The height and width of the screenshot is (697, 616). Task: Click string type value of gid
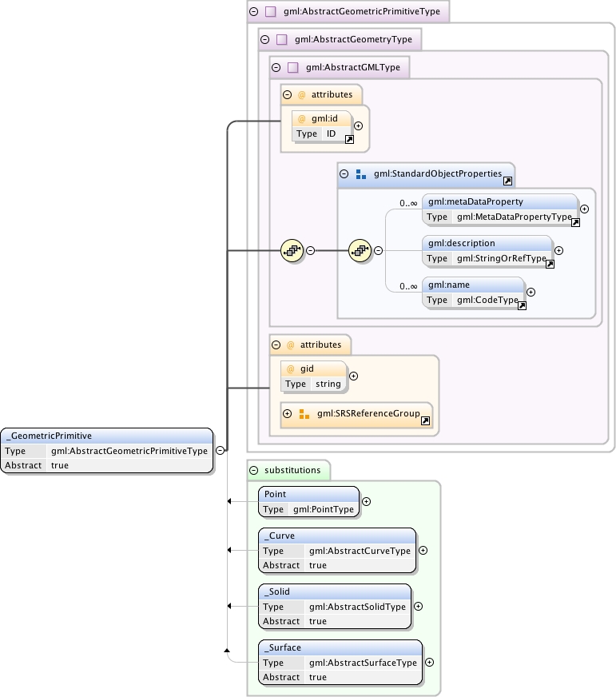[328, 384]
